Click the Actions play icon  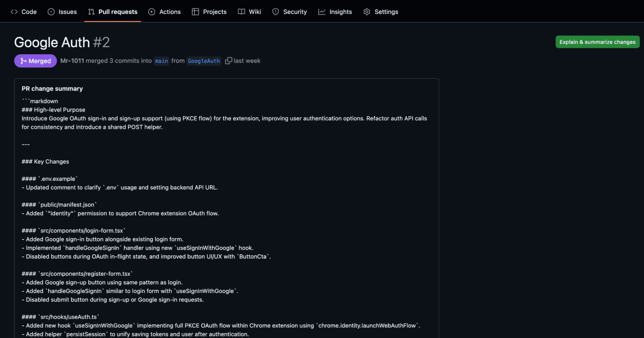[x=152, y=12]
